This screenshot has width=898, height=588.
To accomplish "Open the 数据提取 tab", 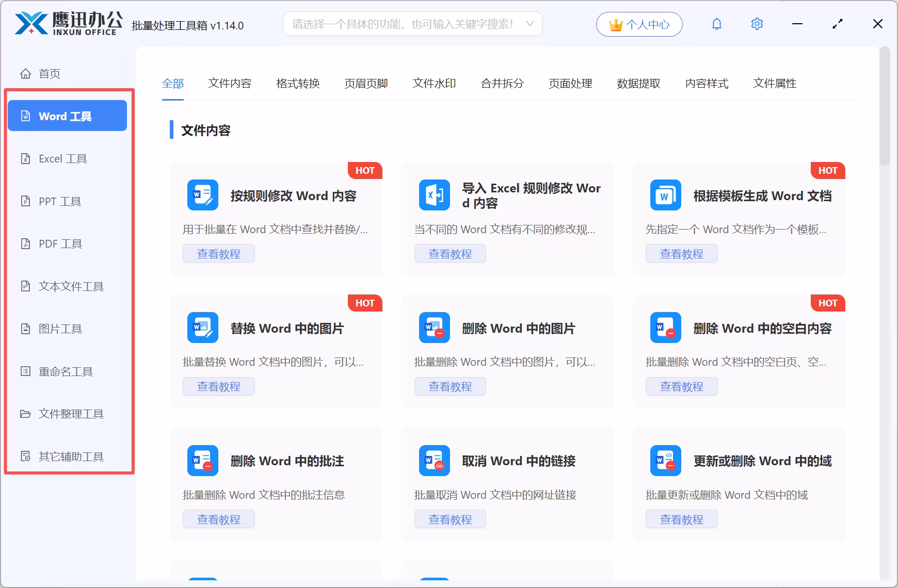I will tap(638, 84).
